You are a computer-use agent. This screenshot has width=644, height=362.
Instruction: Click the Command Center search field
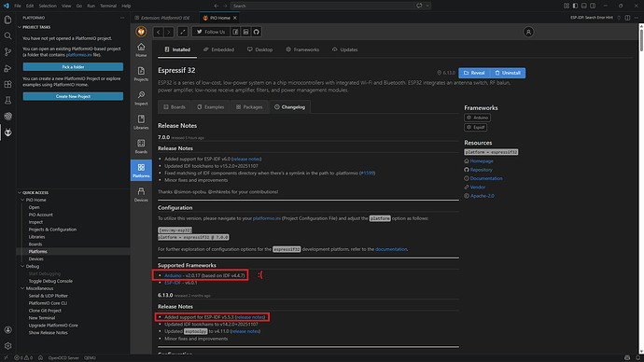tap(323, 6)
